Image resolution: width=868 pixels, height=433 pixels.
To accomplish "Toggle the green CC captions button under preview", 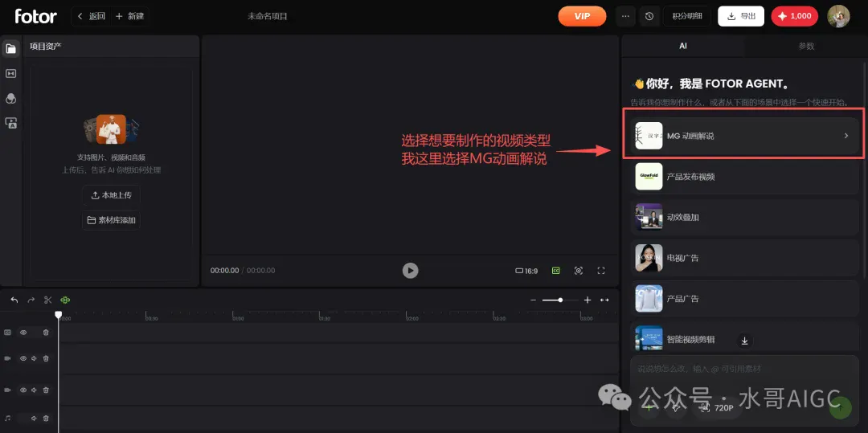I will tap(556, 271).
